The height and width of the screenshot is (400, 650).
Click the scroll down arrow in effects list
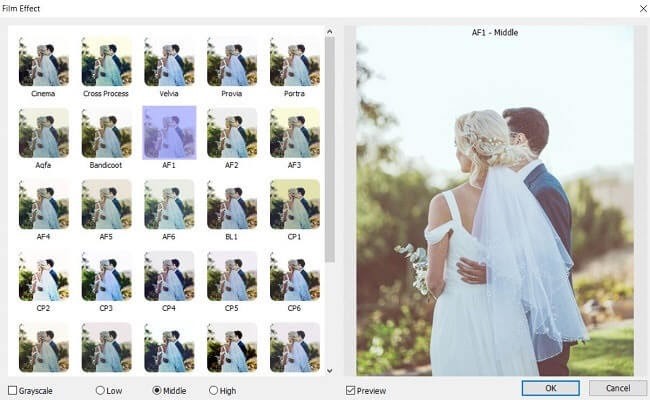click(330, 370)
